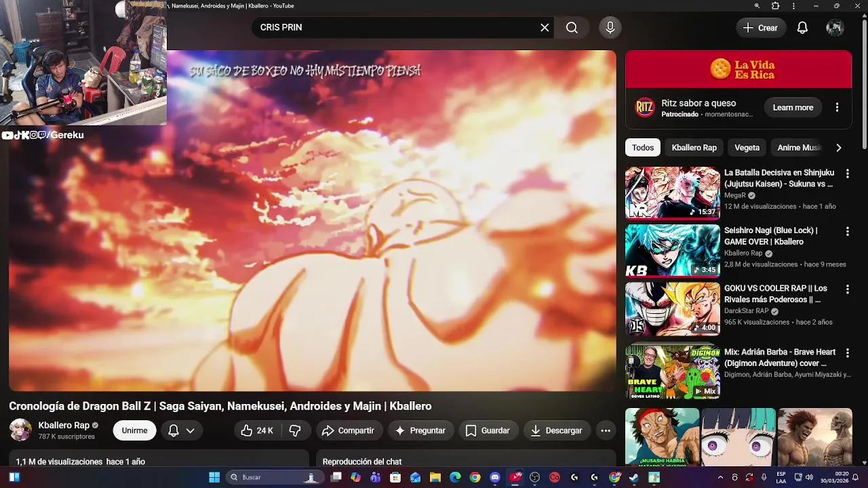The height and width of the screenshot is (488, 868).
Task: Click video title 'Cronología de Dragon Ball Z'
Action: tap(220, 406)
